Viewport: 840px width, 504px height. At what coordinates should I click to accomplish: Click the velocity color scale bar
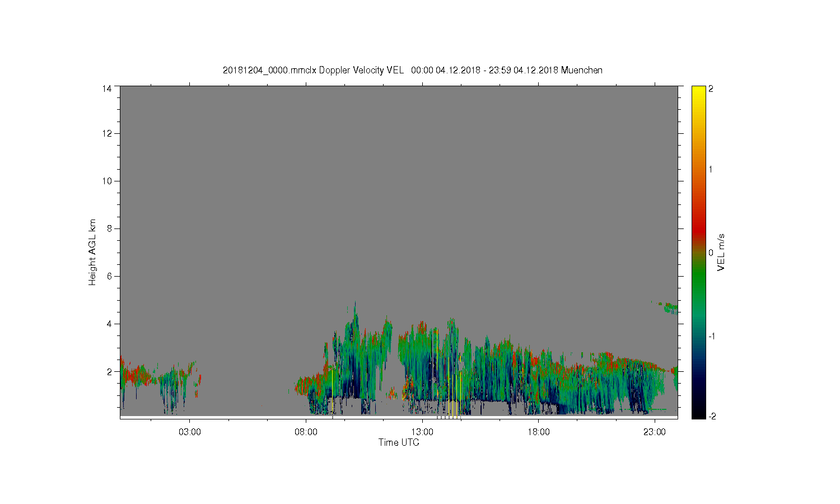[x=698, y=252]
